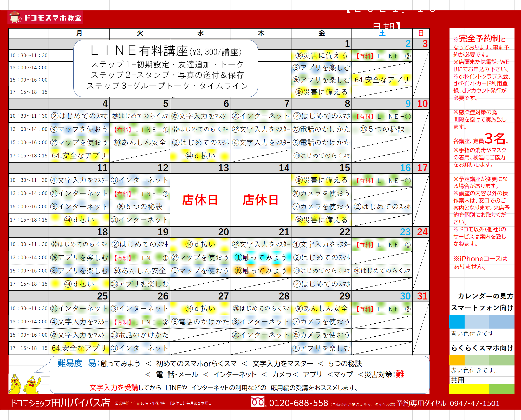Viewport: 521px width, 420px height.
Task: Click the ㊿あんしん安全 cell on Friday the 29th
Action: tap(321, 308)
